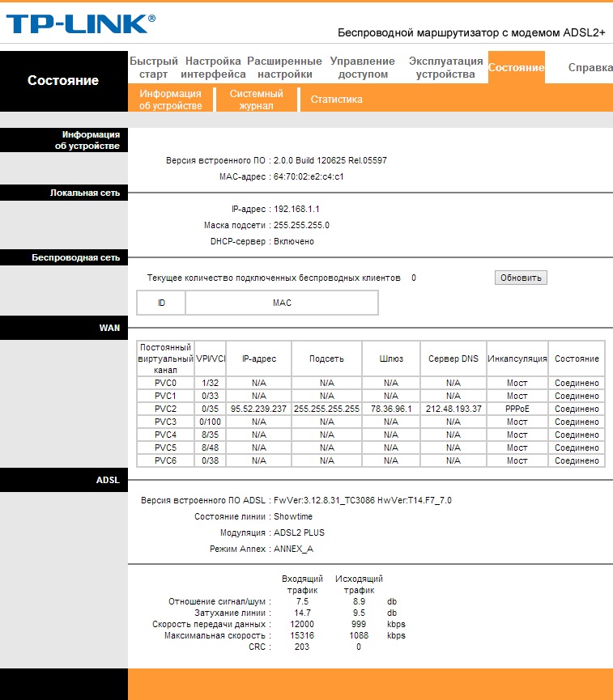Click the downstream CRC value 203

coord(302,647)
